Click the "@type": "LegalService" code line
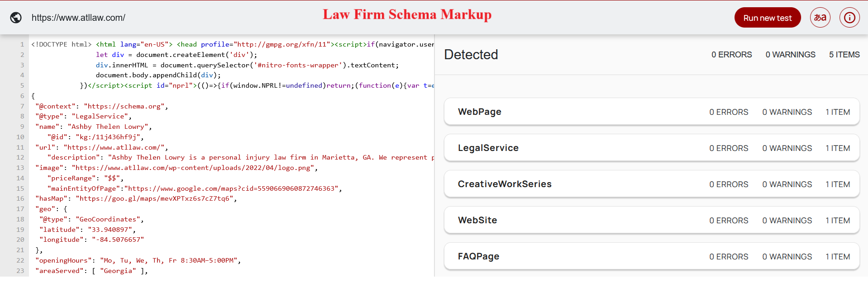Screen dimensions: 868x287 [x=84, y=116]
